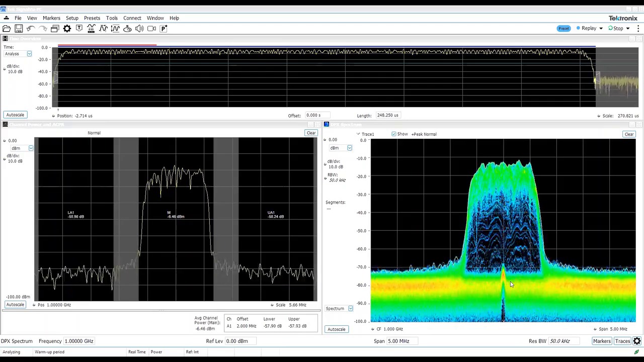Select the marker peak search toolbar icon
Viewport: 644px width, 362px height.
(103, 28)
